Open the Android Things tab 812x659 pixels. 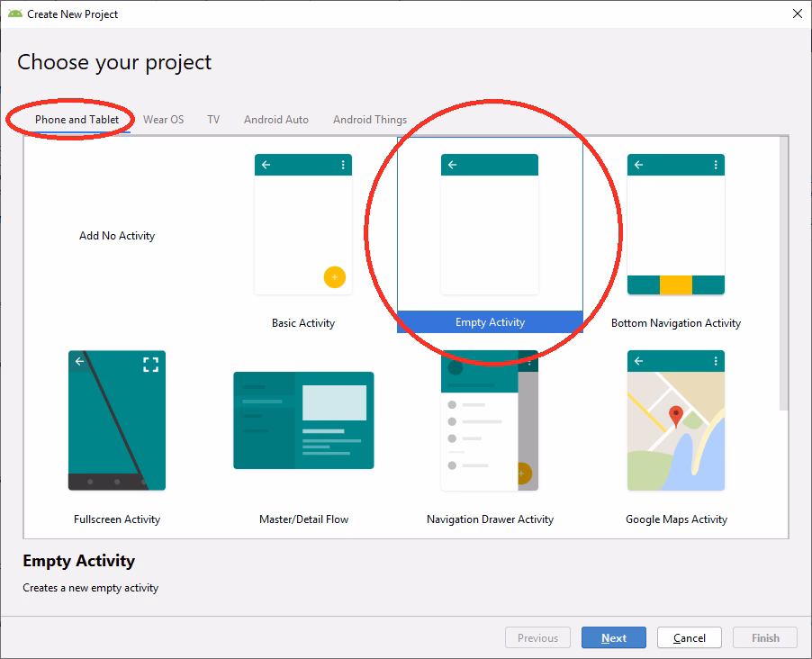[x=369, y=119]
